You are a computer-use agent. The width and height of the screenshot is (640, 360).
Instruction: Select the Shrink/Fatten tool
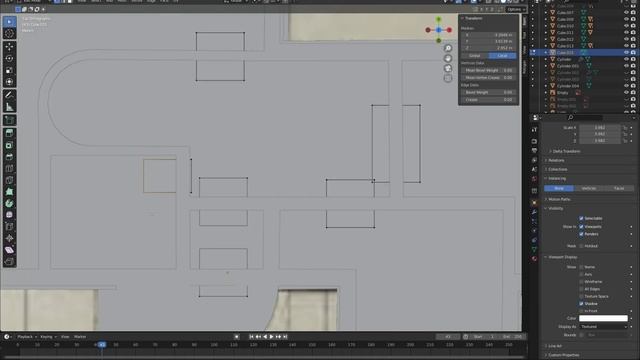click(x=9, y=238)
